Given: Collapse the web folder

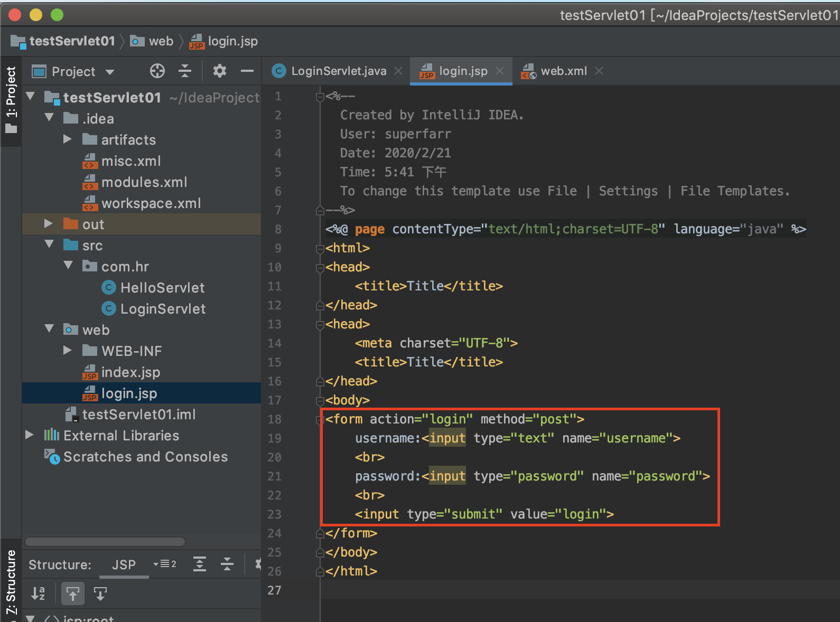Looking at the screenshot, I should pos(49,329).
